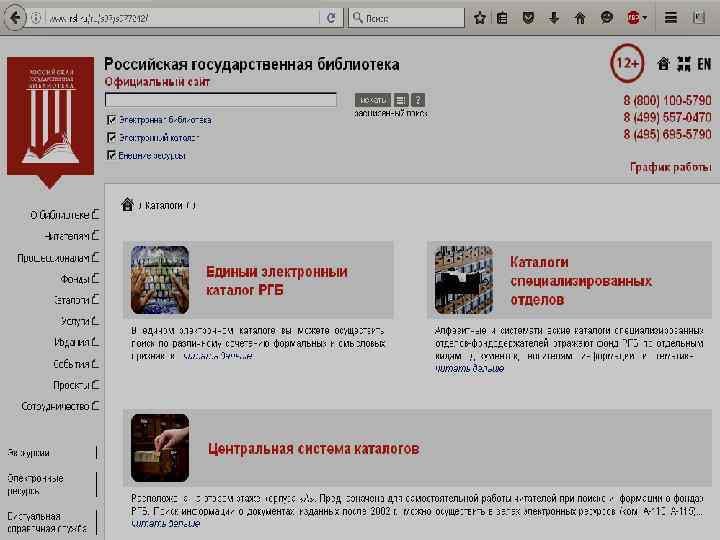
Task: Go back using browser back arrow
Action: tap(15, 18)
